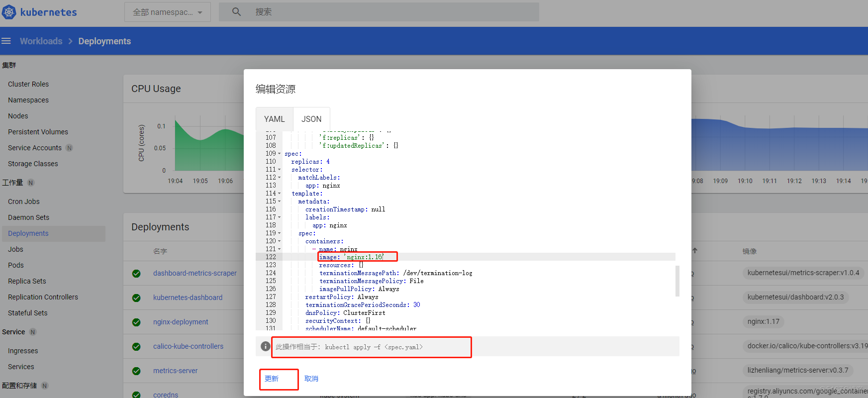Open Cluster Roles in sidebar
868x398 pixels.
28,84
